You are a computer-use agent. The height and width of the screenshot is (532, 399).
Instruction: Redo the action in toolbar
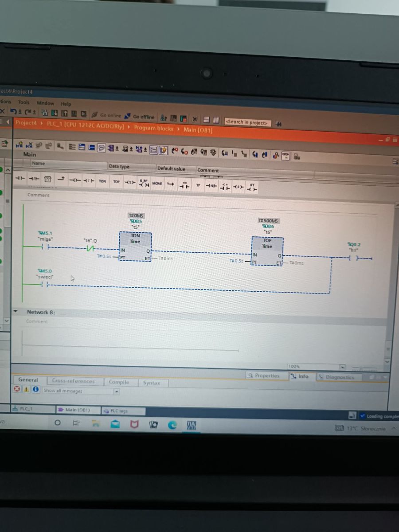tap(27, 112)
